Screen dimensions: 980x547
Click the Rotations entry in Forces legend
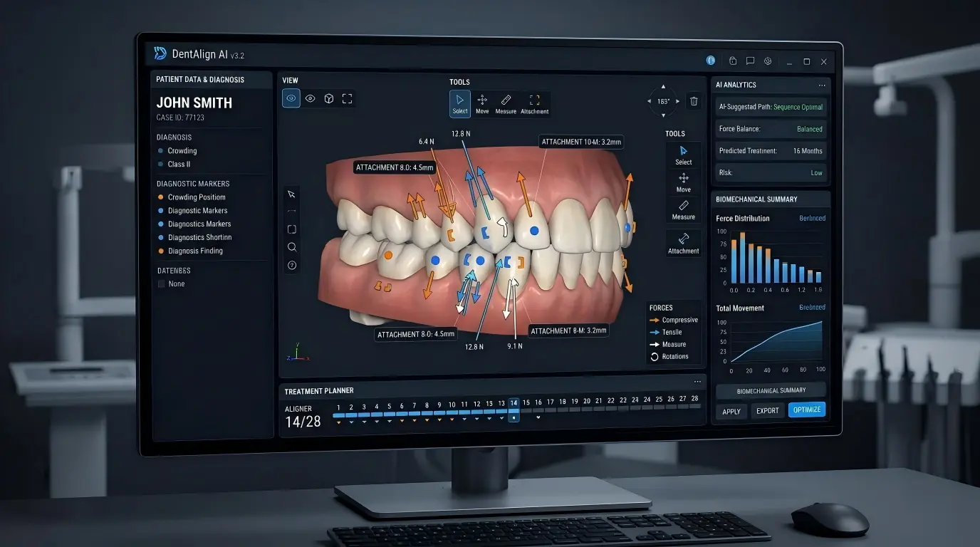pos(669,357)
